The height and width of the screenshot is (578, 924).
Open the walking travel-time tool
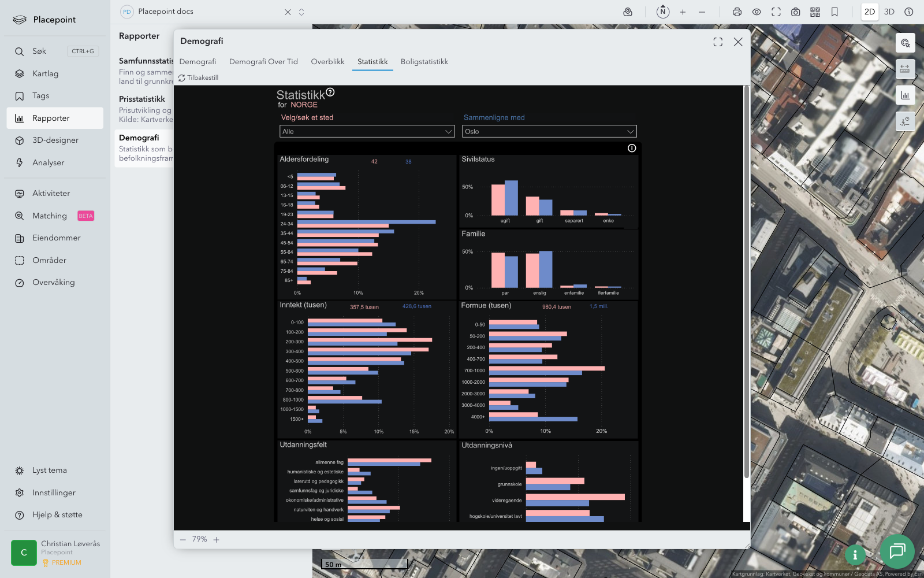point(905,121)
